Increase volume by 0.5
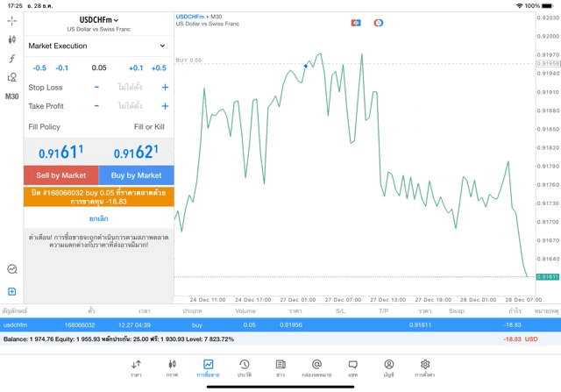The height and width of the screenshot is (392, 561). pos(159,68)
